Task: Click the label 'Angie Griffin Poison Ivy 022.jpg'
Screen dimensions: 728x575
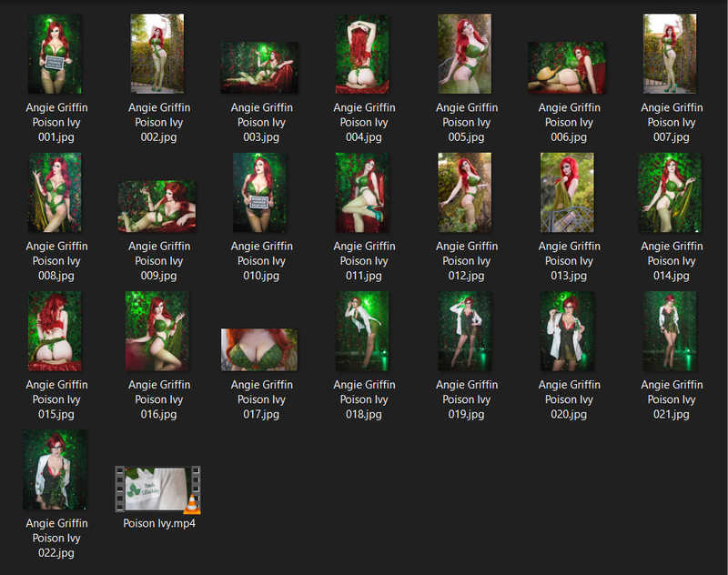Action: pyautogui.click(x=56, y=539)
